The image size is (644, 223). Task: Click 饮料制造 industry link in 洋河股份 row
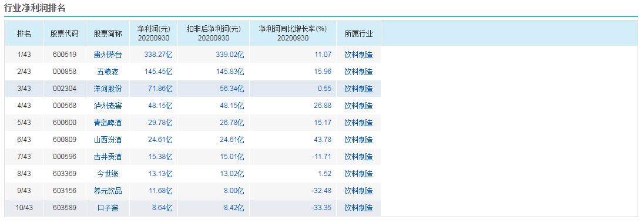358,89
